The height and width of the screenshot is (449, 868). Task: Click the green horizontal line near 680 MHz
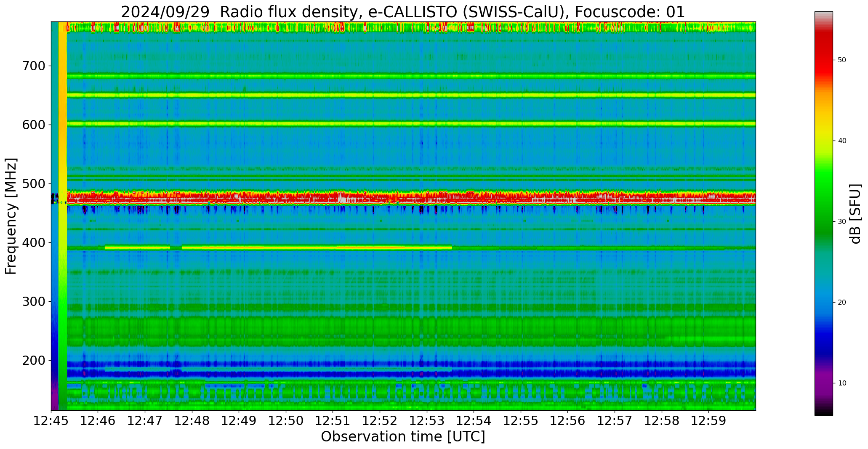pyautogui.click(x=411, y=76)
